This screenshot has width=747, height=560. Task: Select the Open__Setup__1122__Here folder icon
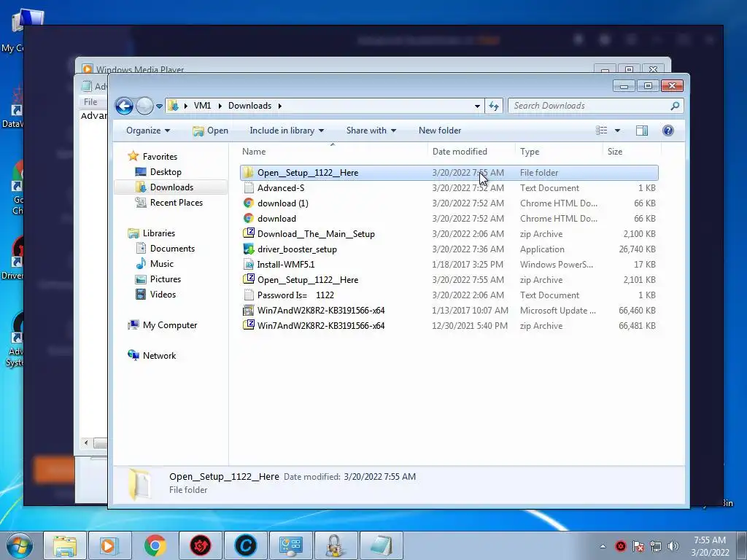point(248,172)
